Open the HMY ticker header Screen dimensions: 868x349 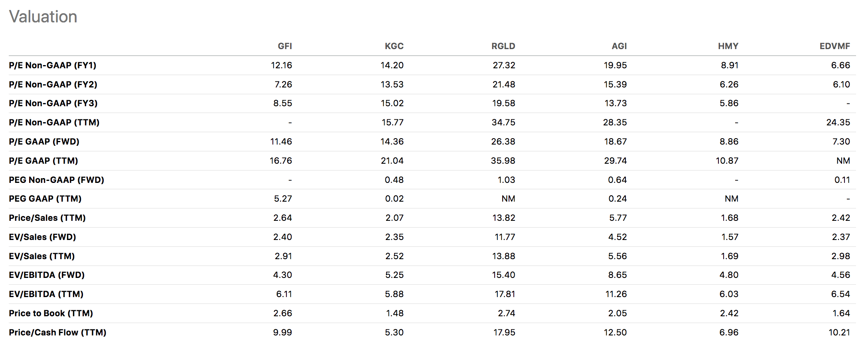[x=728, y=46]
